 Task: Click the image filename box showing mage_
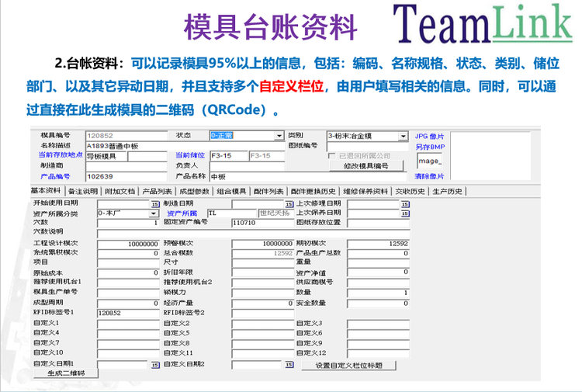429,161
